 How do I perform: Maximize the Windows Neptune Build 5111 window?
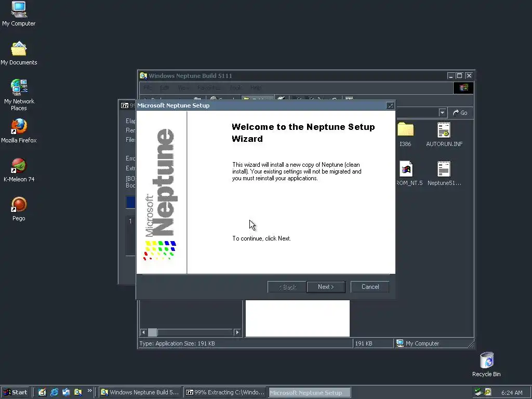[x=459, y=76]
